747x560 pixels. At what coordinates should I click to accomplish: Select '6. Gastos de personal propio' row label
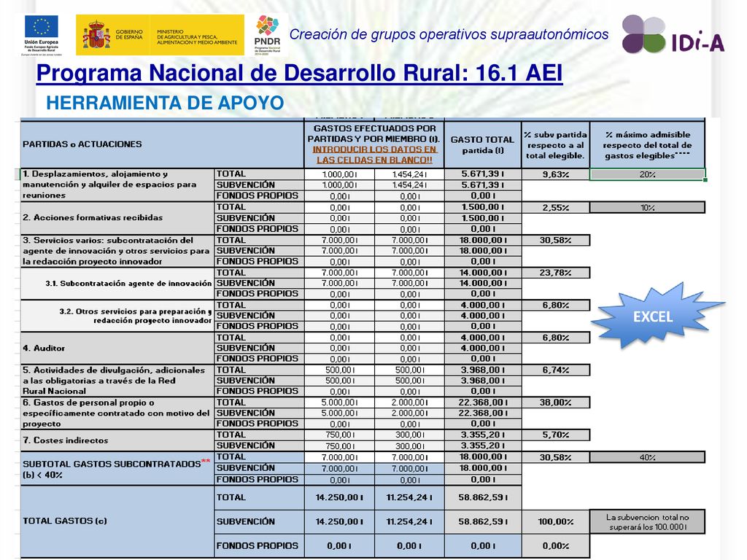(x=117, y=413)
